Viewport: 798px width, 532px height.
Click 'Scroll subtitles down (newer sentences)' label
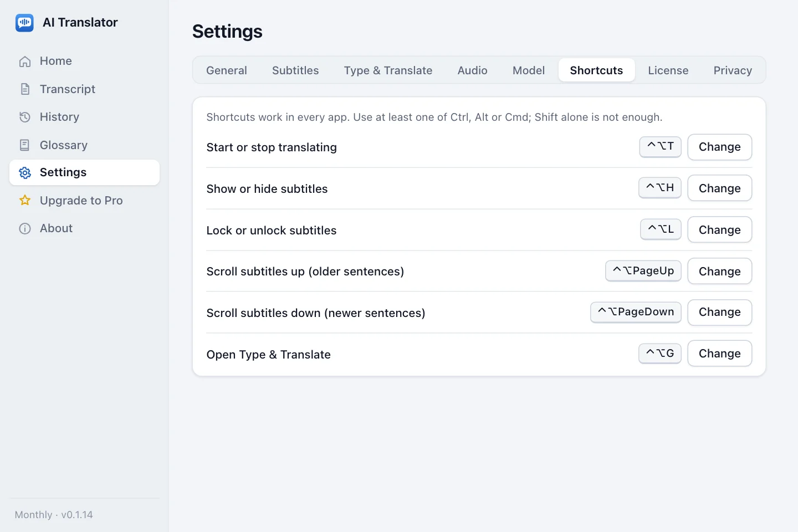click(x=316, y=313)
